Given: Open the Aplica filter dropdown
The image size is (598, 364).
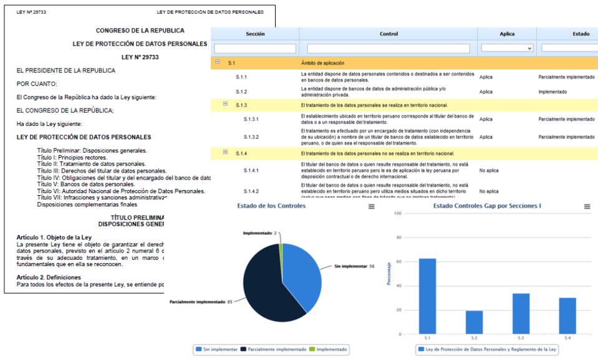Looking at the screenshot, I should click(507, 49).
